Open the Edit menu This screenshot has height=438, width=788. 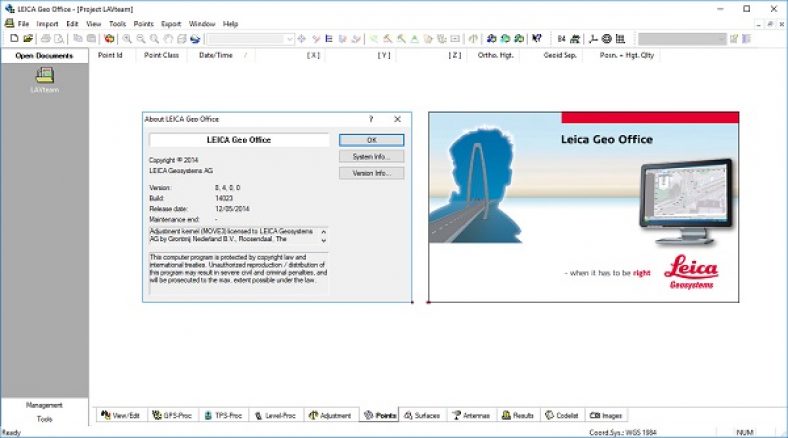(x=72, y=24)
